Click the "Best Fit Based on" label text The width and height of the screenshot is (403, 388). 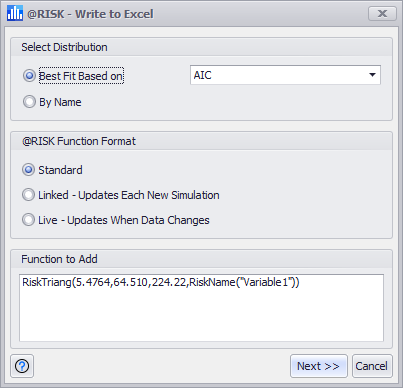[x=81, y=76]
